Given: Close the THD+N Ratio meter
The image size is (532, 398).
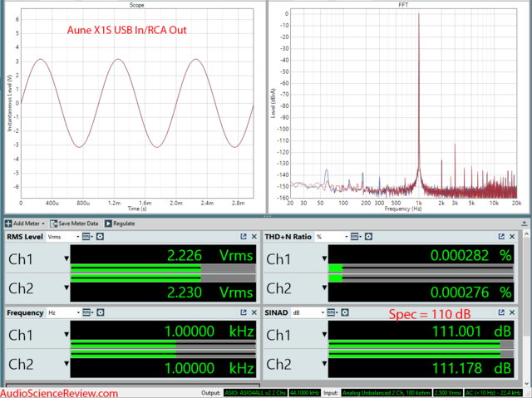Looking at the screenshot, I should tap(512, 237).
